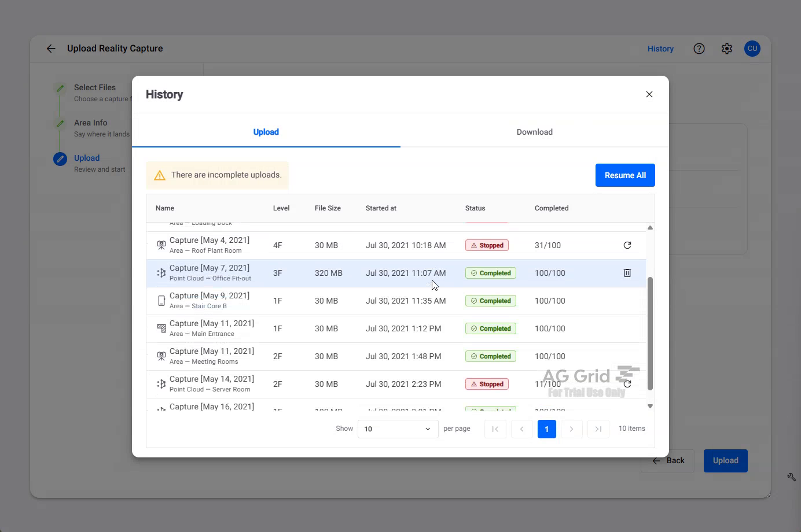Switch to the Download tab

pos(535,132)
